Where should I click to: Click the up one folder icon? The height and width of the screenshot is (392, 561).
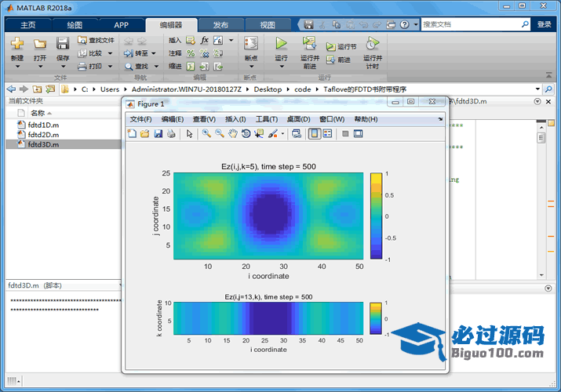click(37, 89)
